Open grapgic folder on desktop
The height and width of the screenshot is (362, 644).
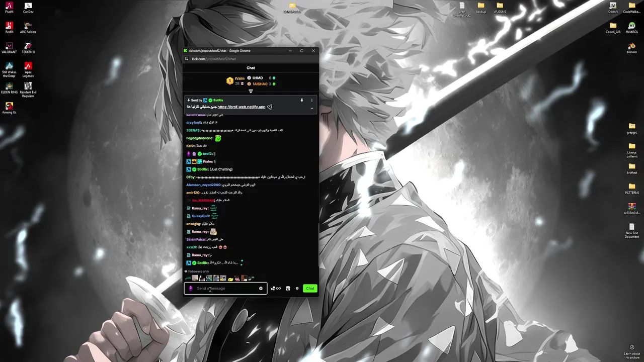tap(632, 128)
